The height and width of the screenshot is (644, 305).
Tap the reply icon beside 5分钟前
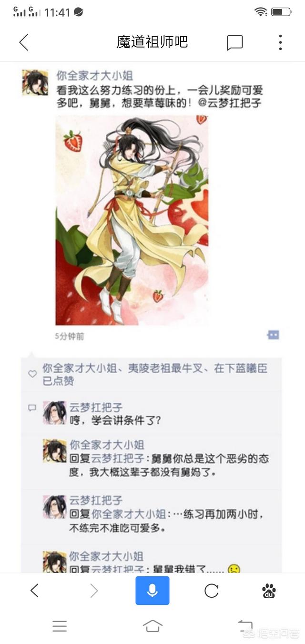coord(273,335)
